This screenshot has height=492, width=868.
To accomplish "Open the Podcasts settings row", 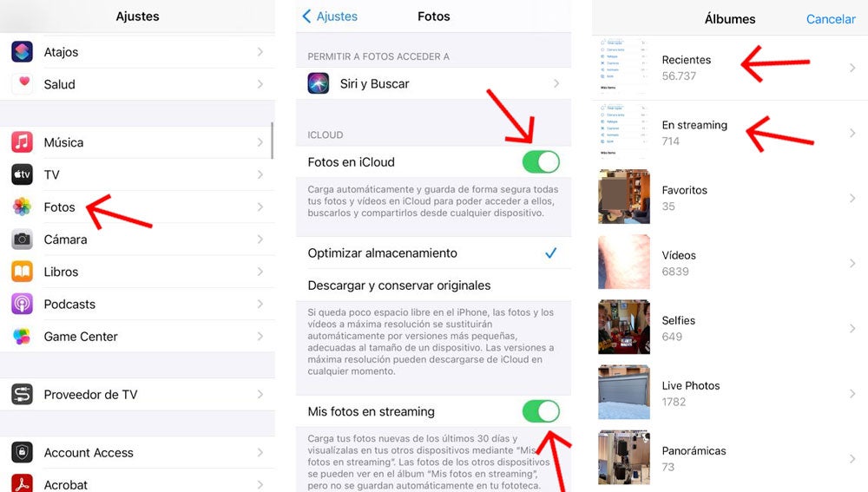I will (137, 304).
